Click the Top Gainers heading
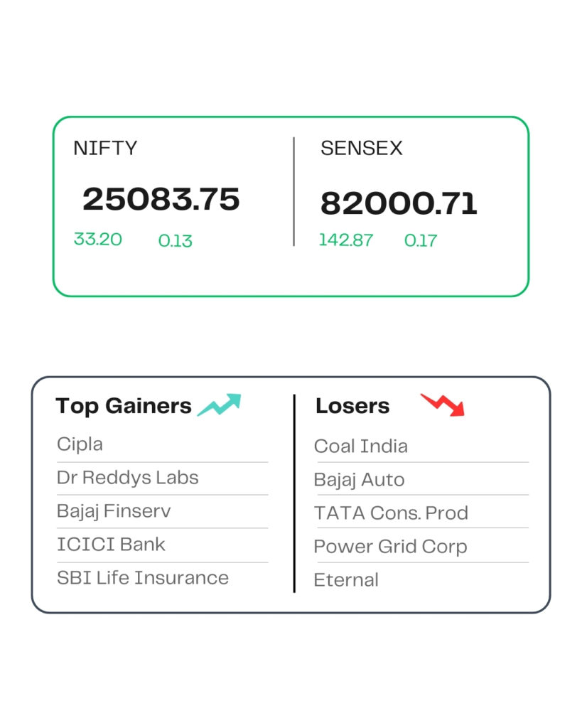The image size is (582, 728). (x=124, y=406)
